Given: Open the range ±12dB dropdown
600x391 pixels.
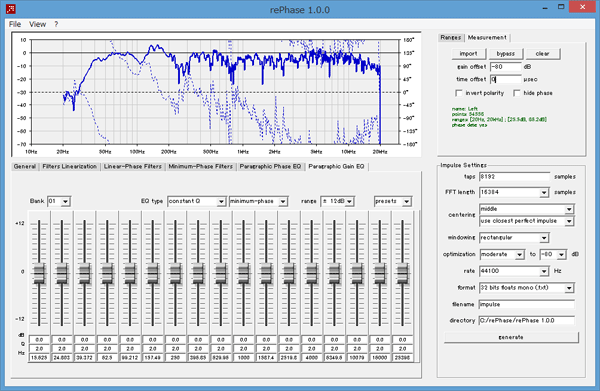Looking at the screenshot, I should (338, 201).
